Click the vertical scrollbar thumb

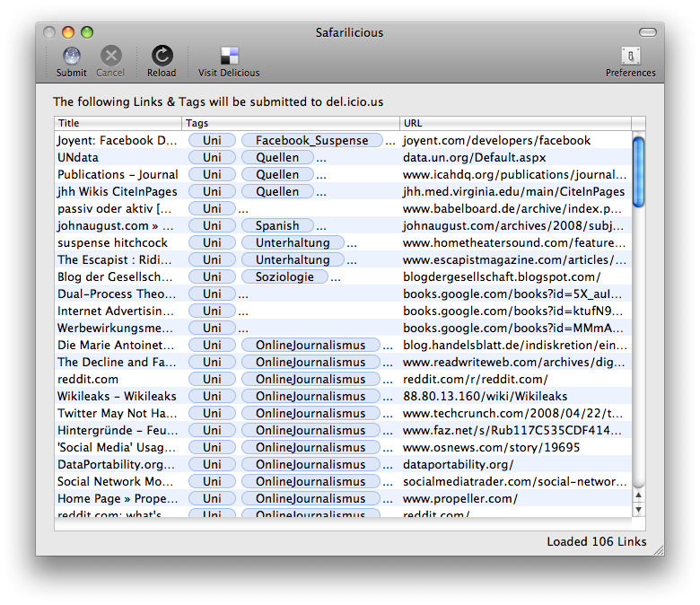638,172
